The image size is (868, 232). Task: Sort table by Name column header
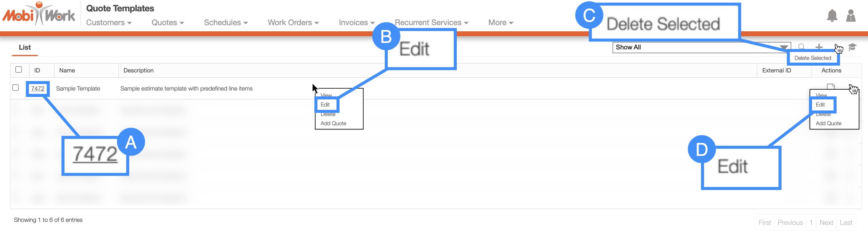coord(67,71)
